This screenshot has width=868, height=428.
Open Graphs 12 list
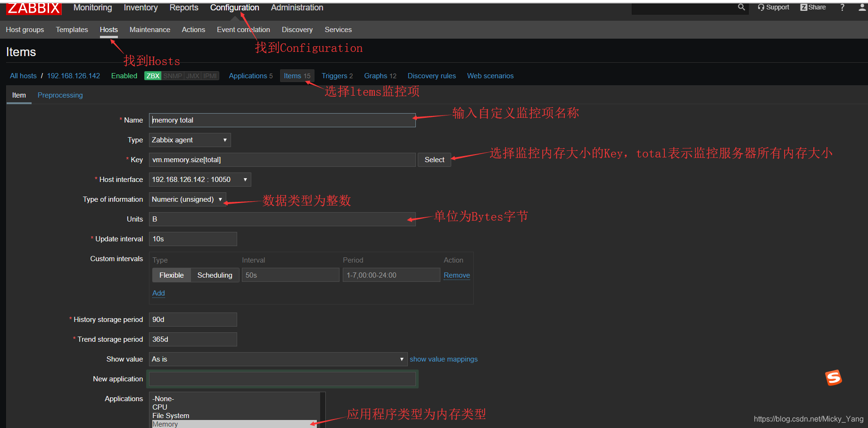click(x=380, y=76)
